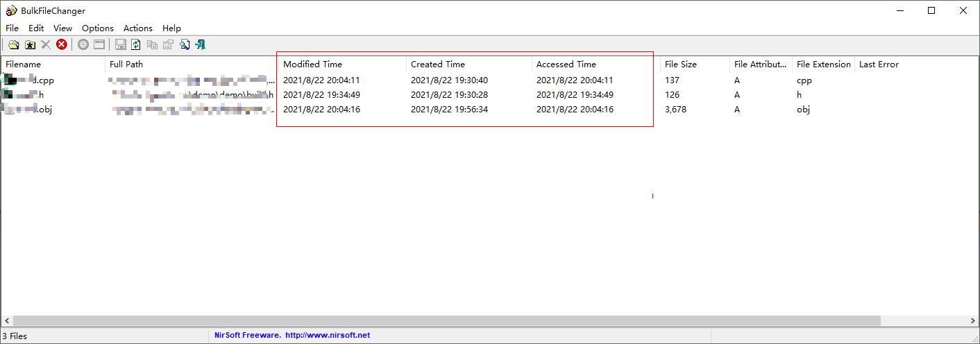
Task: Sort by the Full Path column header
Action: pyautogui.click(x=192, y=64)
